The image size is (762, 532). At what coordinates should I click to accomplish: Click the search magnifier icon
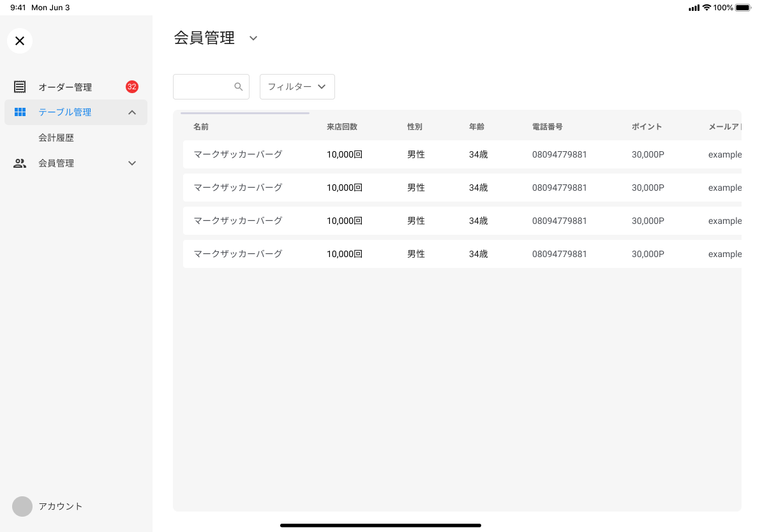click(239, 87)
